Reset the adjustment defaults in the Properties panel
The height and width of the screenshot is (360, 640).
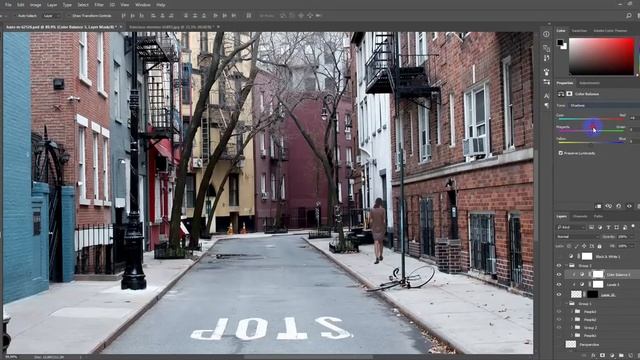pos(619,206)
